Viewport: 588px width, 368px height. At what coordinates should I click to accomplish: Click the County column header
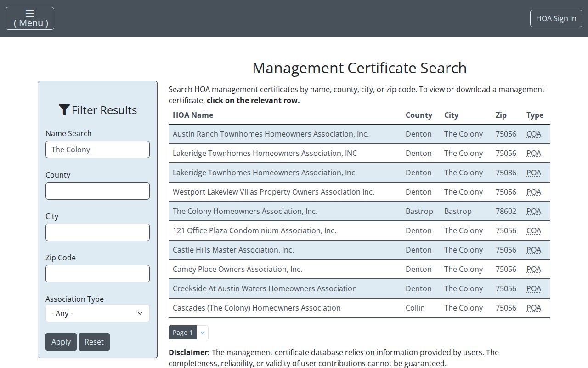419,115
